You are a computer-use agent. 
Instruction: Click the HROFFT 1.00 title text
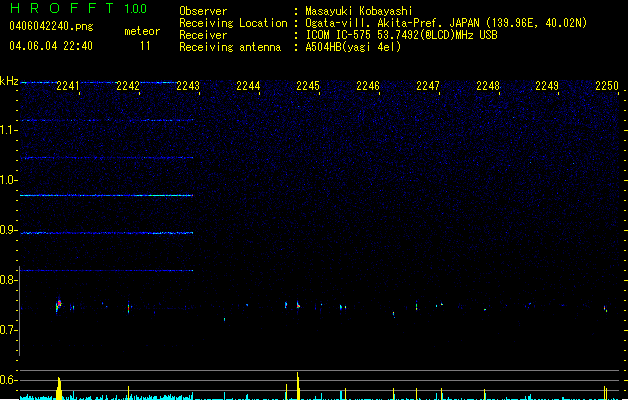coord(75,9)
